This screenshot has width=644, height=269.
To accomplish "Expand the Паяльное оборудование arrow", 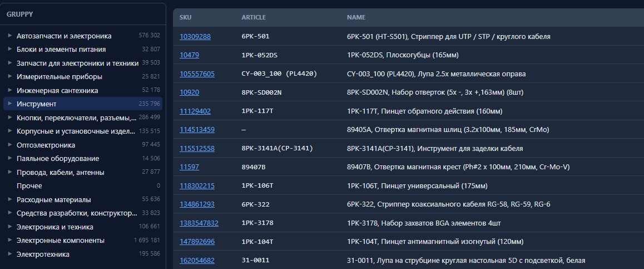I will pos(10,158).
